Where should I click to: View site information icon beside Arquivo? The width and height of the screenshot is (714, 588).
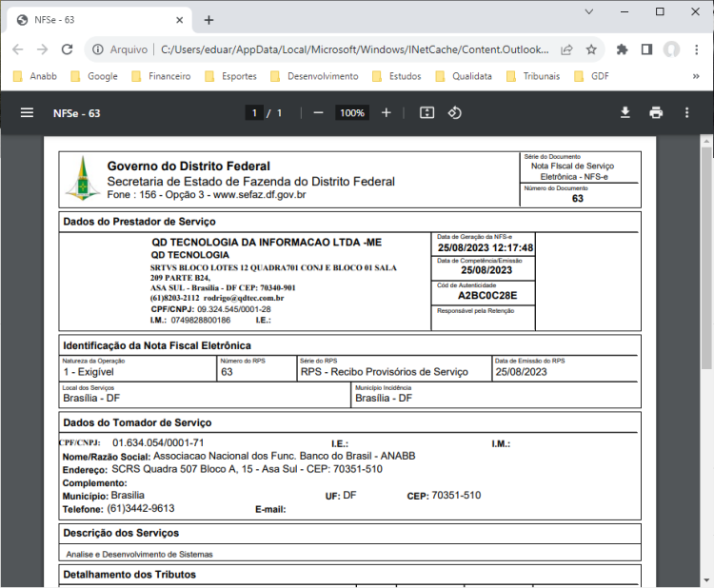click(x=97, y=49)
